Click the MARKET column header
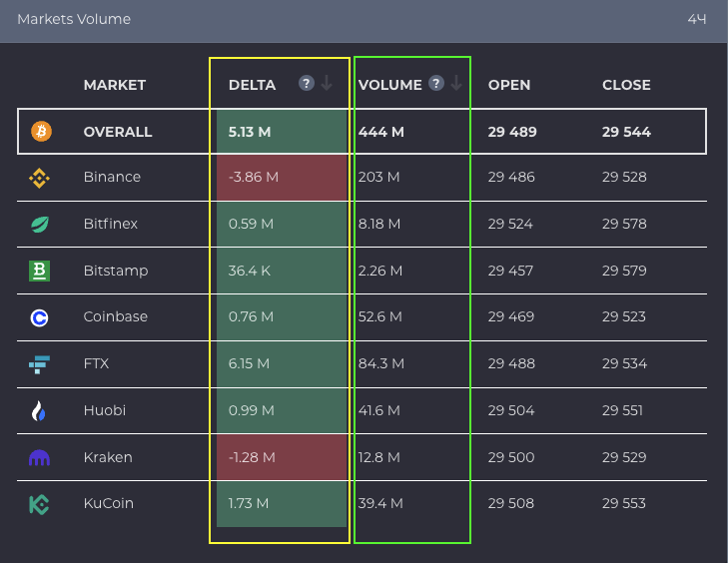Viewport: 728px width, 563px height. 115,85
